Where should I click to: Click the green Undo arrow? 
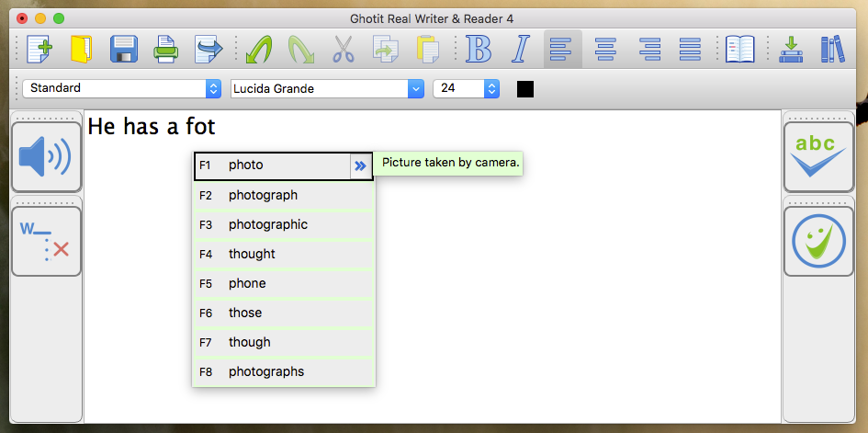pos(258,49)
